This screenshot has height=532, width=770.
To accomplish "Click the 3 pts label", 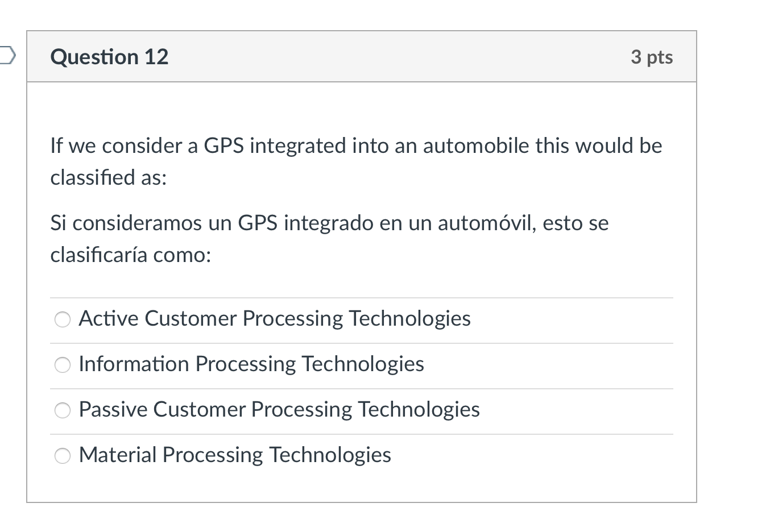I will 652,56.
